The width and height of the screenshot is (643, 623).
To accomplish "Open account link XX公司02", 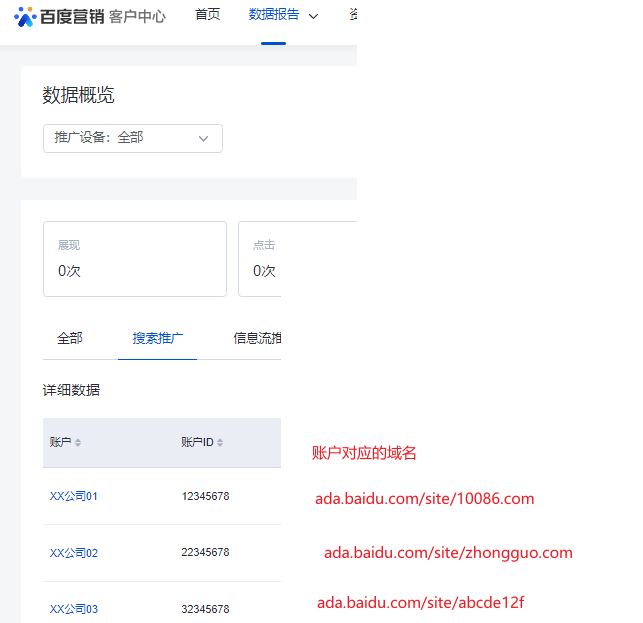I will coord(74,553).
